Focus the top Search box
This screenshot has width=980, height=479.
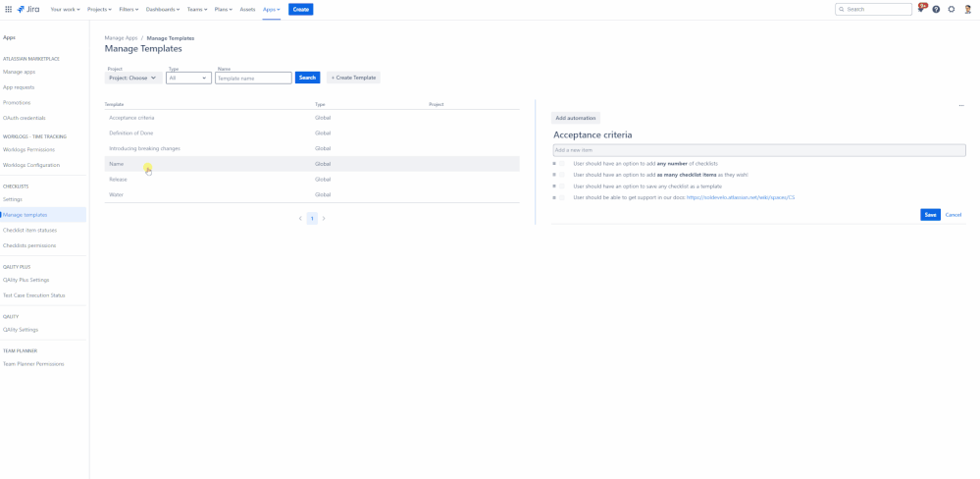click(873, 10)
